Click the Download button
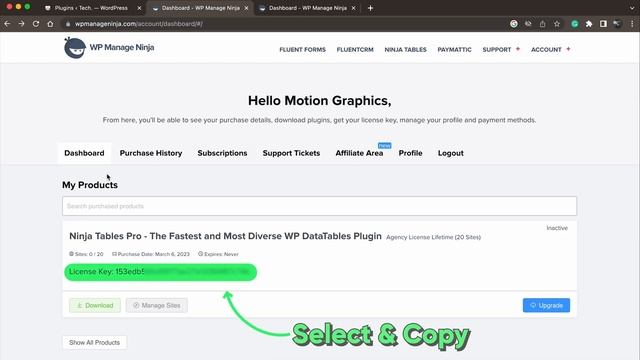The image size is (640, 360). pyautogui.click(x=95, y=305)
